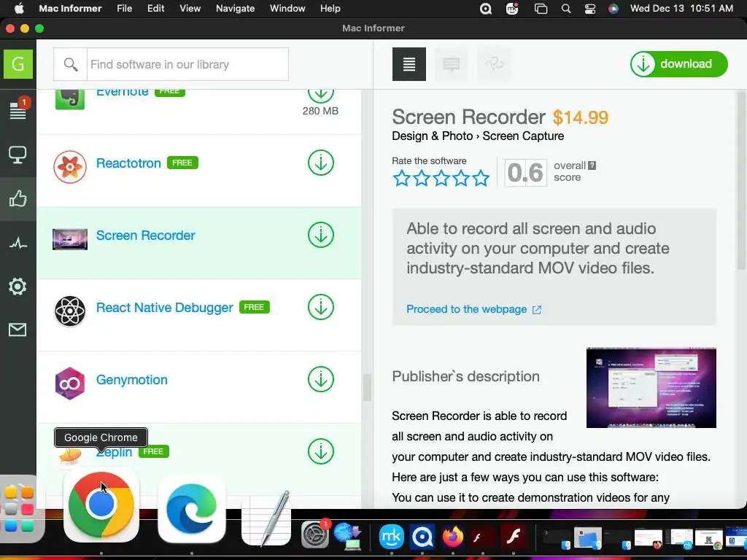747x560 pixels.
Task: Download Reactotron via its arrow icon
Action: [321, 163]
